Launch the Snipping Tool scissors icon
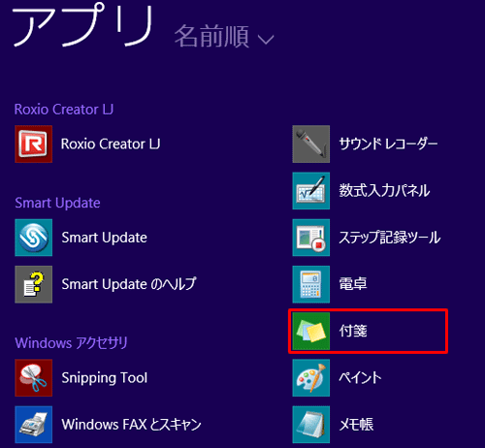This screenshot has height=448, width=485. coord(33,378)
